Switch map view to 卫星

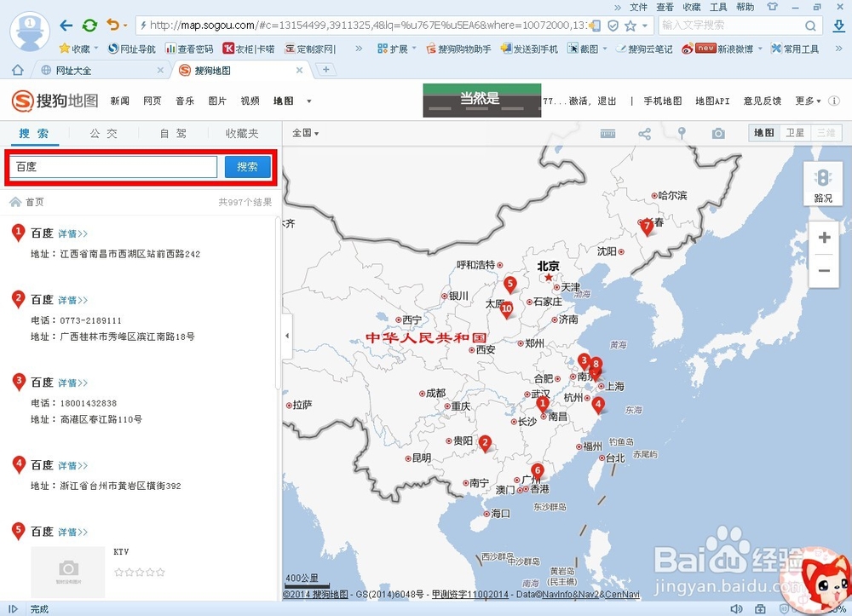coord(794,133)
